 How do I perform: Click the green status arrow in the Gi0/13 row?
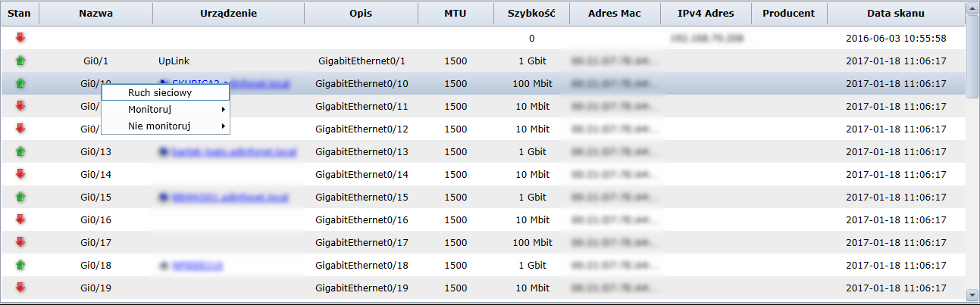point(20,151)
